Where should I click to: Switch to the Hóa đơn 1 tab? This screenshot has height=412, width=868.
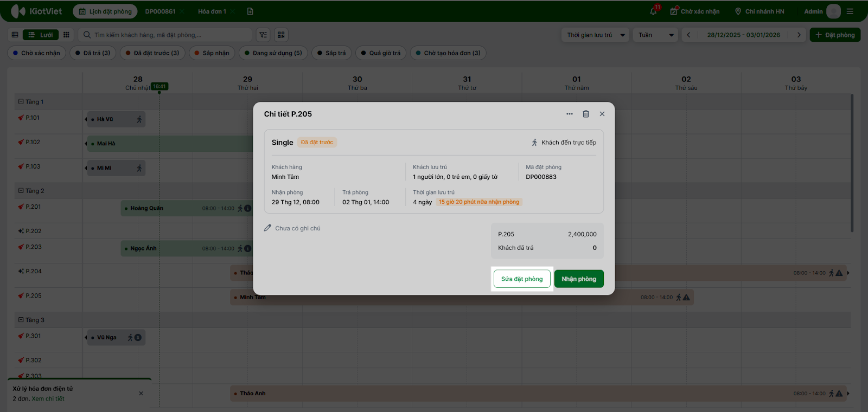point(212,11)
